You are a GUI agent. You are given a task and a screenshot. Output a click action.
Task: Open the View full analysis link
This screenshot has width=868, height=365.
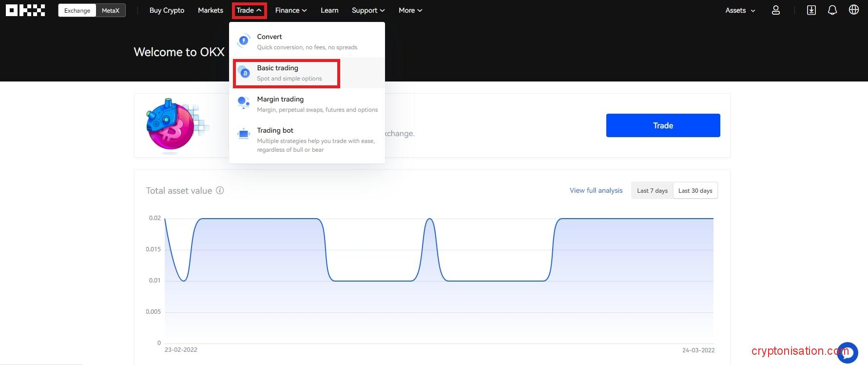[x=596, y=190]
